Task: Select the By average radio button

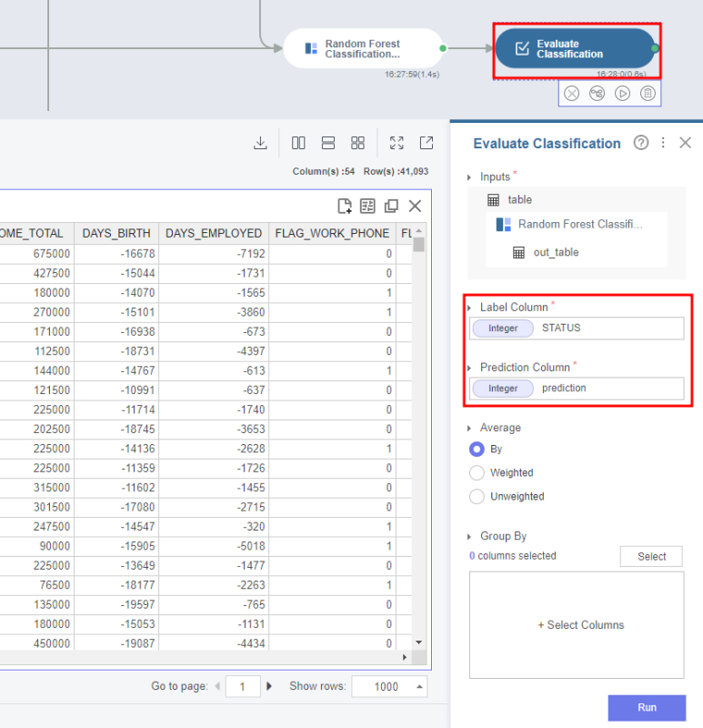Action: [x=477, y=450]
